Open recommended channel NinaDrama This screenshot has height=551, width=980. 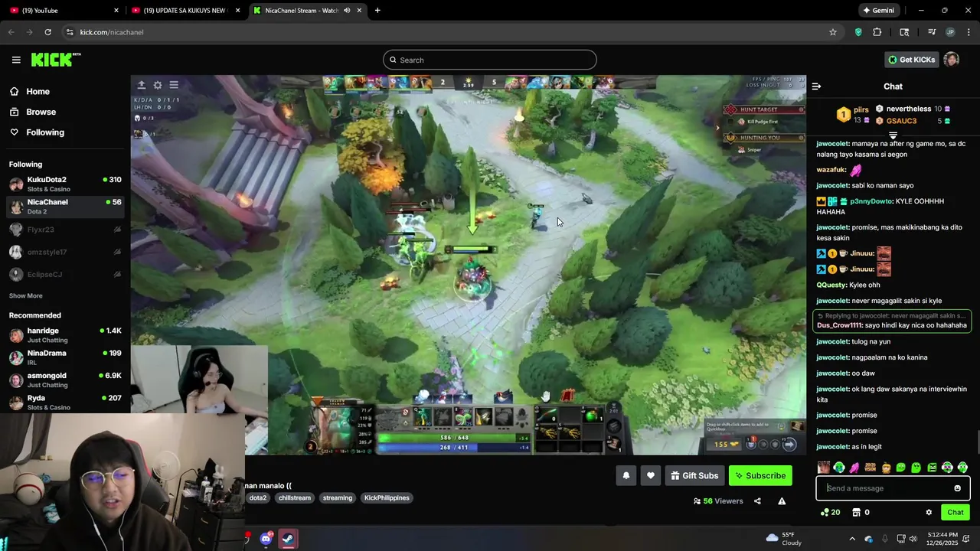click(x=65, y=357)
